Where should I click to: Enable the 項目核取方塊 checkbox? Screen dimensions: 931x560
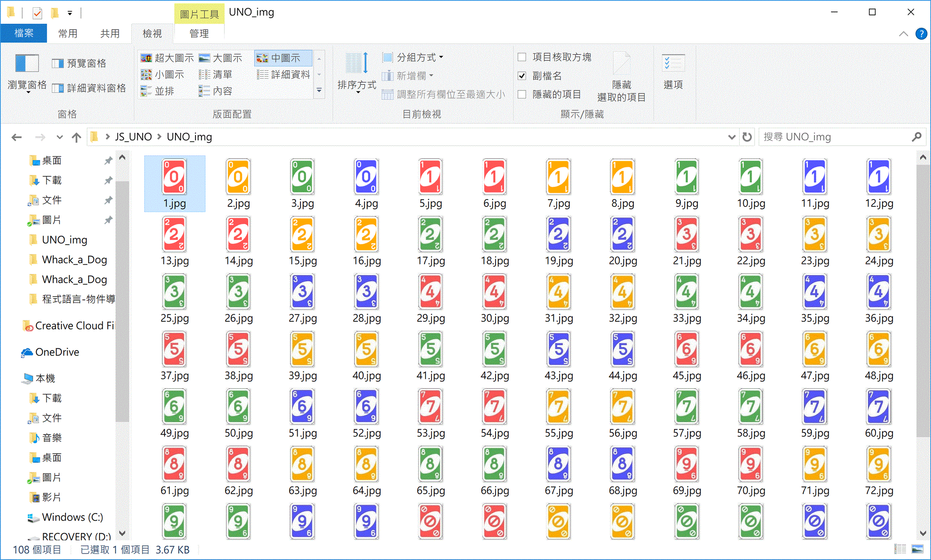click(x=522, y=57)
